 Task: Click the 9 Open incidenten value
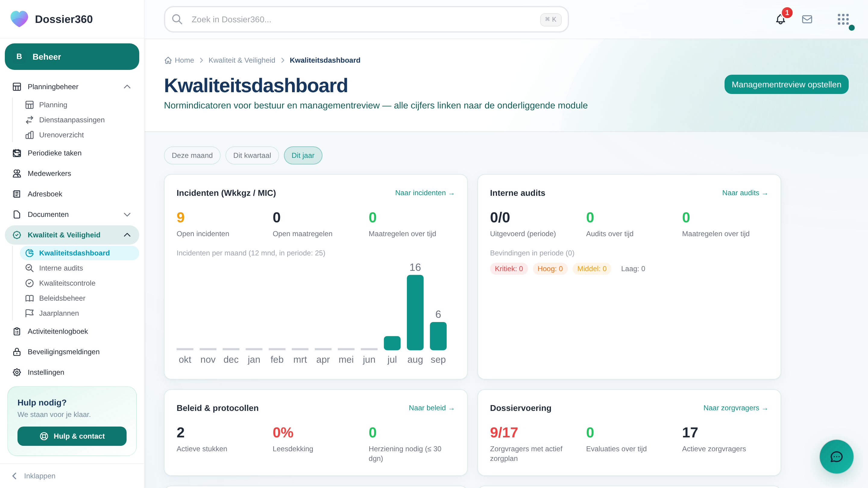[x=181, y=217]
